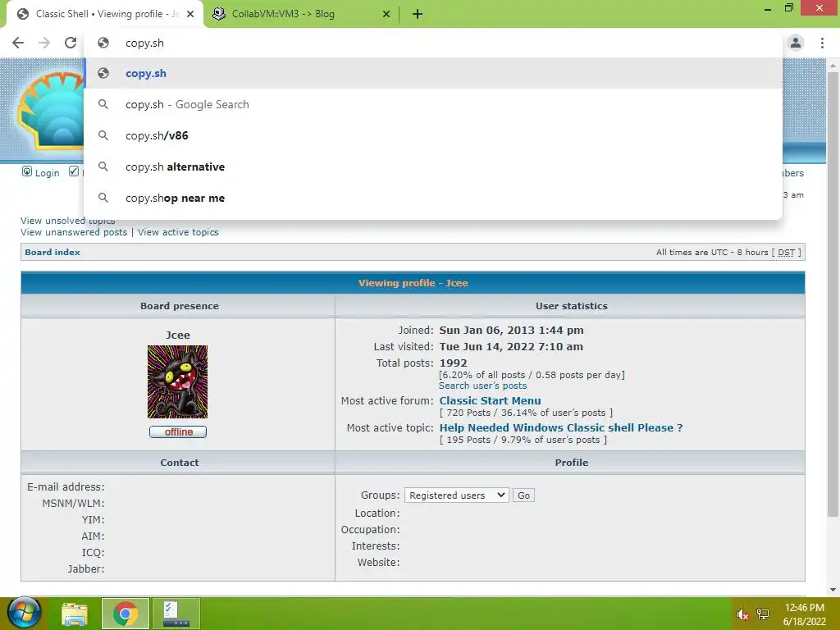Click the Contact section header
The width and height of the screenshot is (840, 630).
pyautogui.click(x=180, y=463)
